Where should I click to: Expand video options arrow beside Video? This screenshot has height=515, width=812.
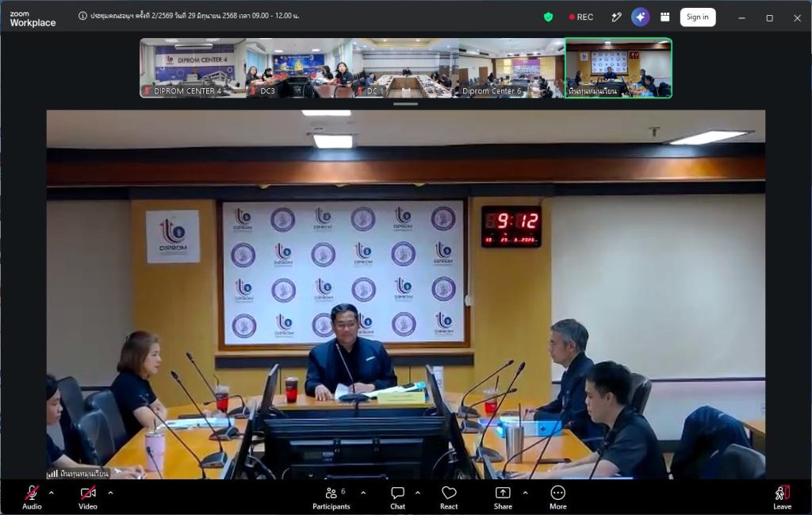110,493
